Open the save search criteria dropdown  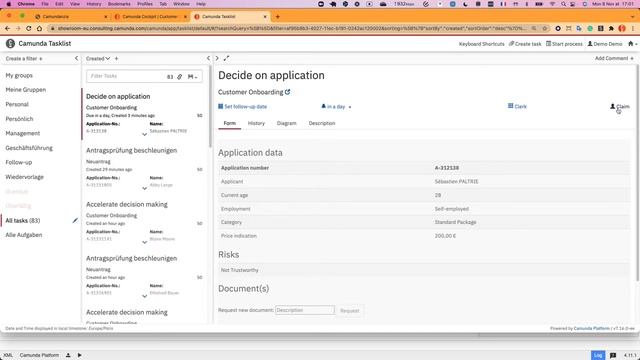tap(192, 76)
